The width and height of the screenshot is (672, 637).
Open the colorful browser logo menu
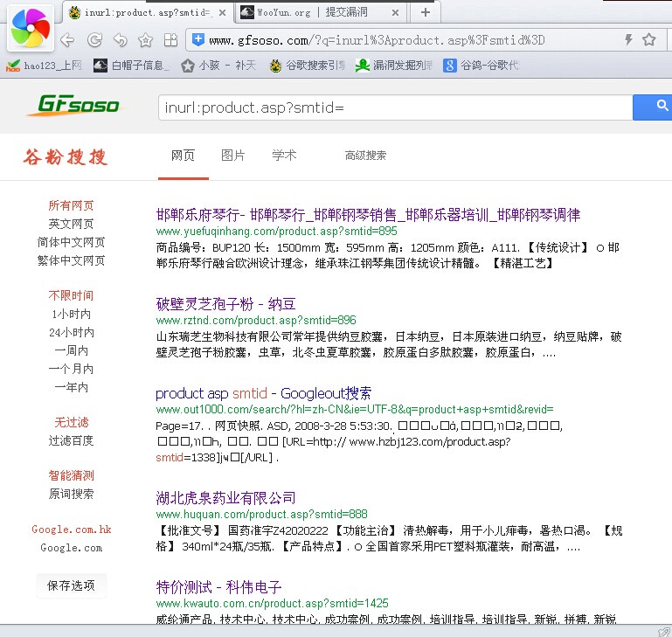30,28
